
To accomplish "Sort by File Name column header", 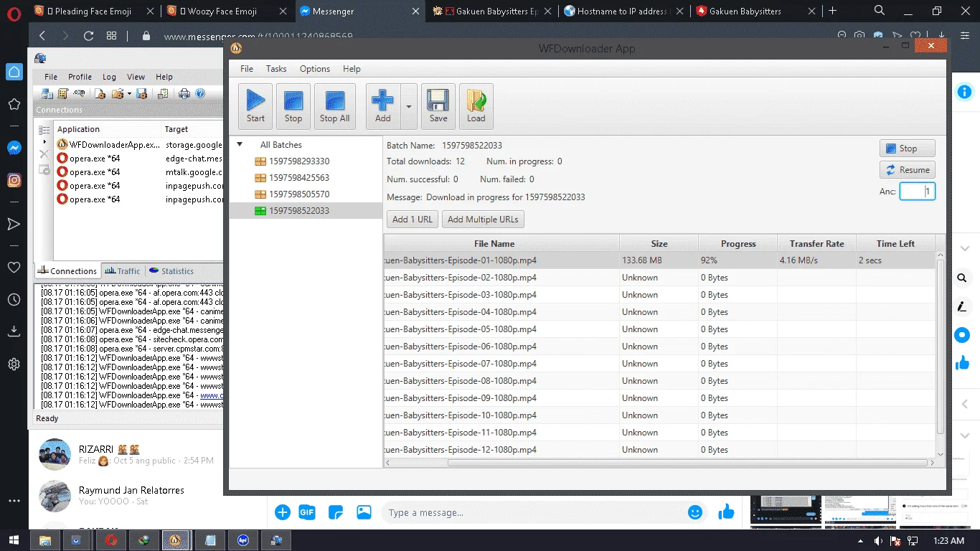I will pyautogui.click(x=501, y=244).
